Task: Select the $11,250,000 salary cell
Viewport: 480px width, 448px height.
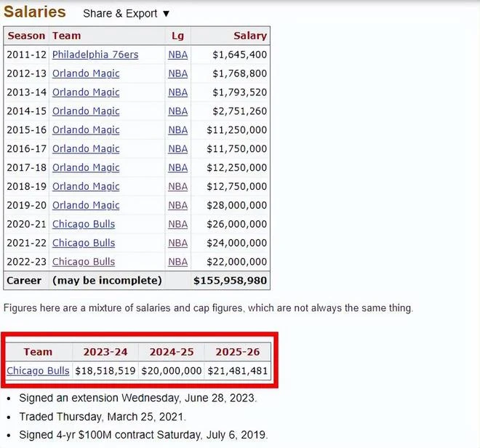Action: (x=237, y=130)
